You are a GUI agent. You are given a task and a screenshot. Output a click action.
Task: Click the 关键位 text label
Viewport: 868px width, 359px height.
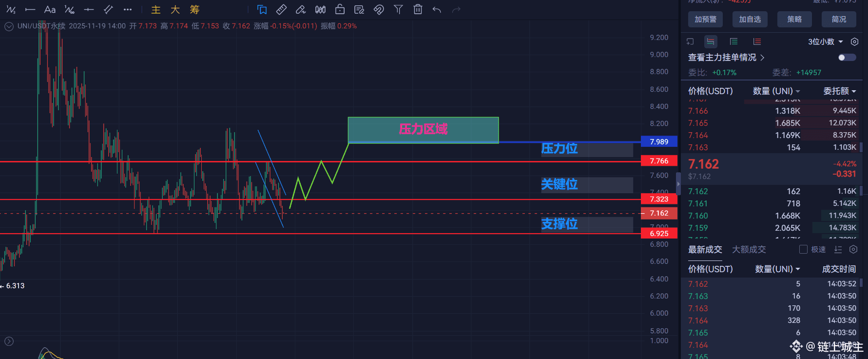coord(559,184)
